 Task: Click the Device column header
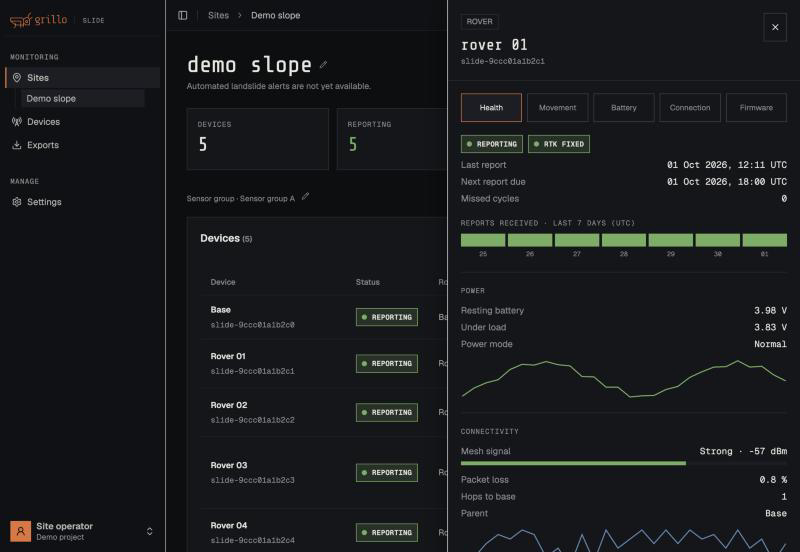click(x=223, y=282)
